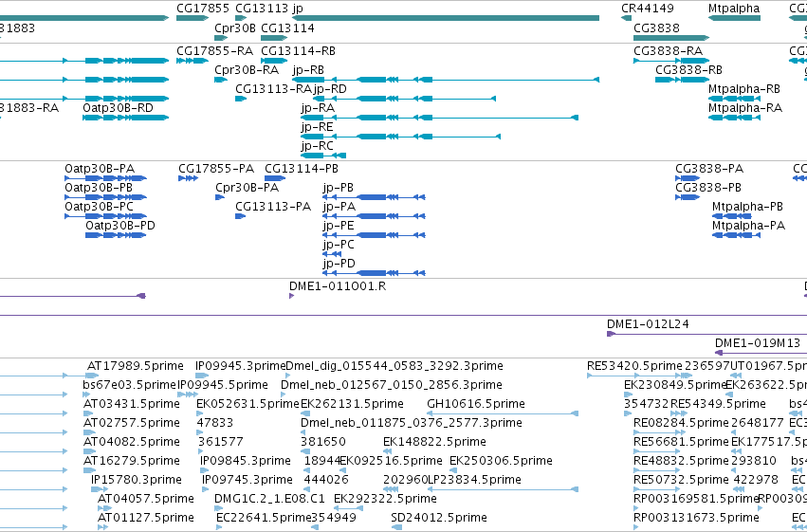
Task: Open the CR44149 gene label
Action: (x=648, y=9)
